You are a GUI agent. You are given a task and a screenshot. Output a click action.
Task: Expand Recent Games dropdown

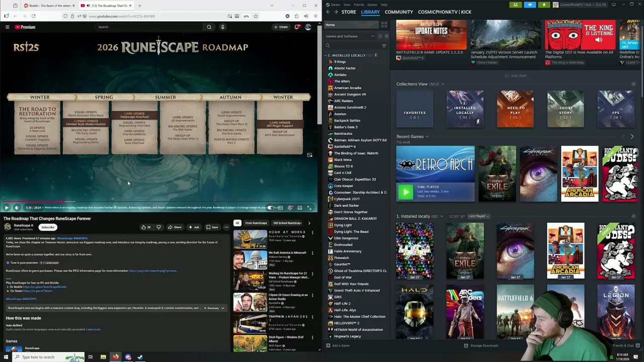pyautogui.click(x=427, y=136)
